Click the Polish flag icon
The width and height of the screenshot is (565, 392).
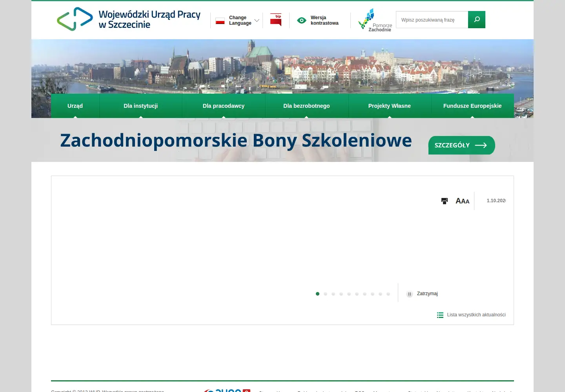pos(220,21)
